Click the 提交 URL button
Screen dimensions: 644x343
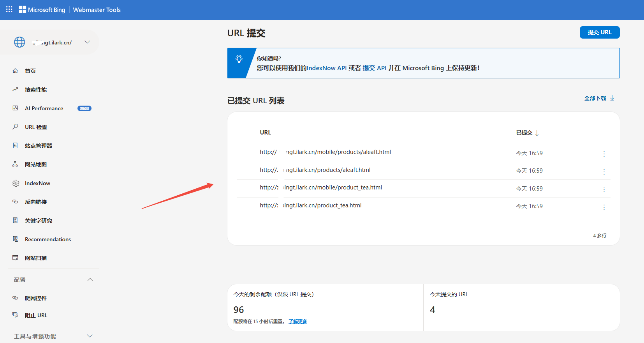tap(600, 32)
